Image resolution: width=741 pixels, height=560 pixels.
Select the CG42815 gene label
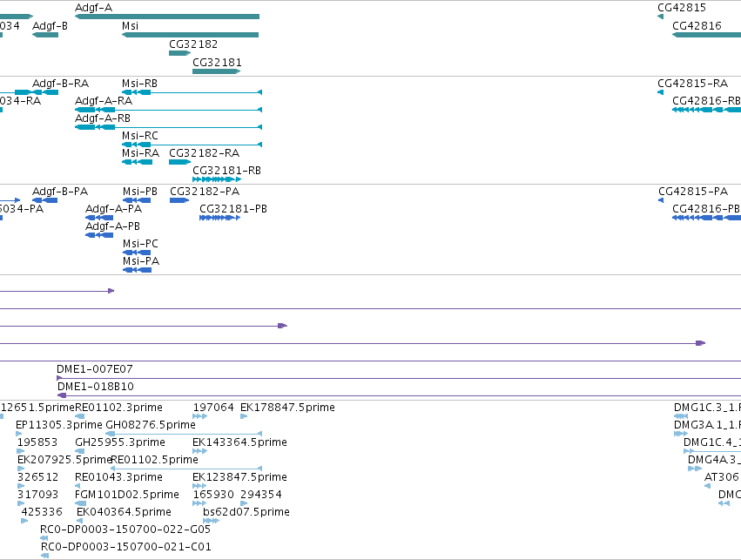pyautogui.click(x=682, y=8)
